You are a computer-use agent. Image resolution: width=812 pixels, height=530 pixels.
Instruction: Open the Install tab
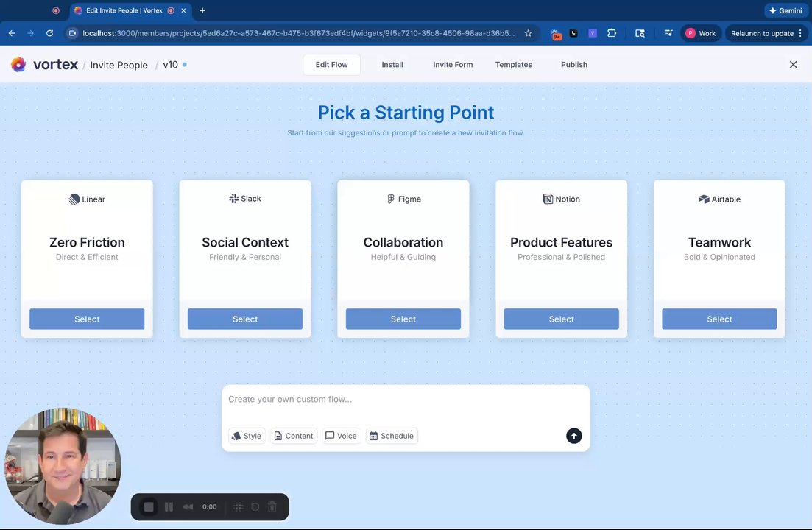point(392,64)
